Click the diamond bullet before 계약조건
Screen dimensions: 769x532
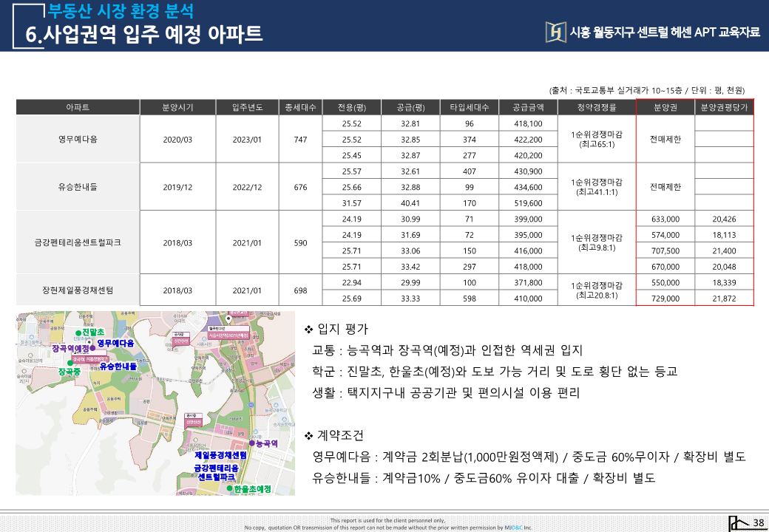(309, 435)
